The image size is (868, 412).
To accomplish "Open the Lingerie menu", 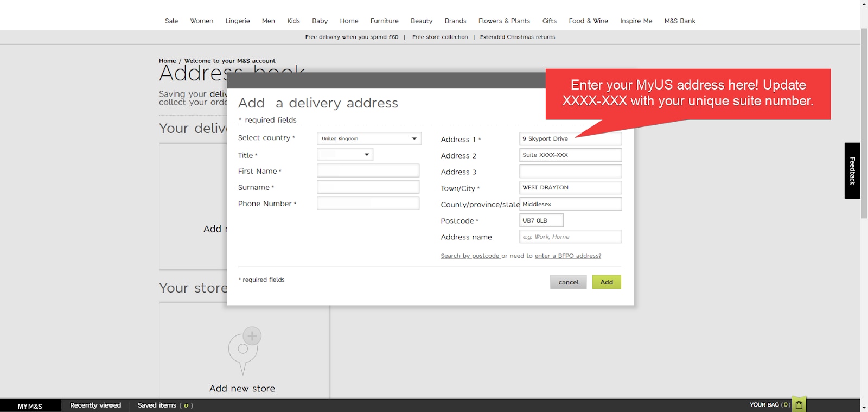I will [x=238, y=21].
